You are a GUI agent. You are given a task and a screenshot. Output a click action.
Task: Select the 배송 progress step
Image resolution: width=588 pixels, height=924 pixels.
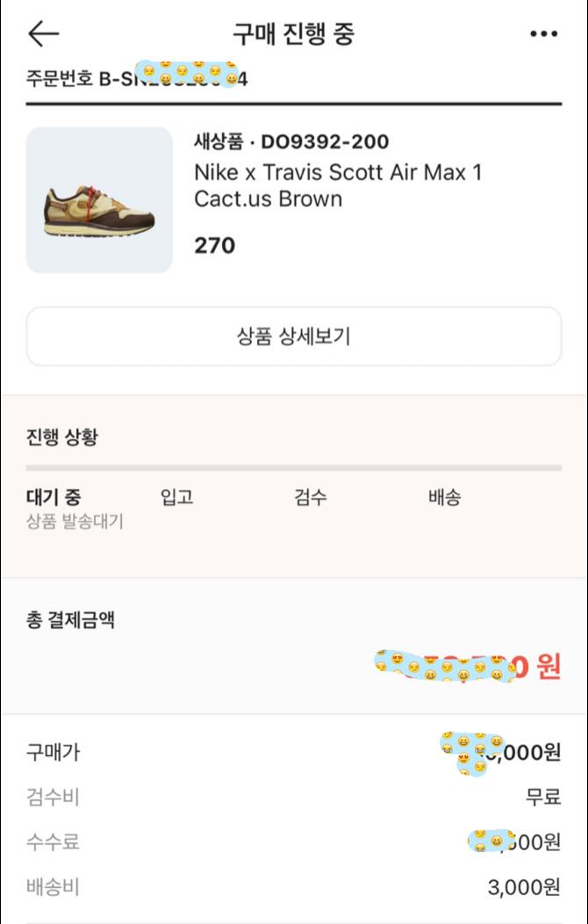[444, 498]
